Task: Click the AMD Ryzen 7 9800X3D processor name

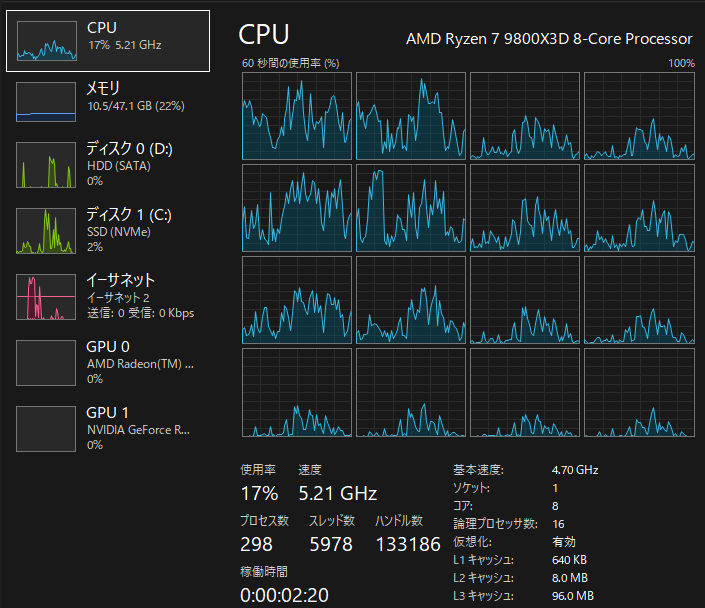Action: tap(548, 39)
